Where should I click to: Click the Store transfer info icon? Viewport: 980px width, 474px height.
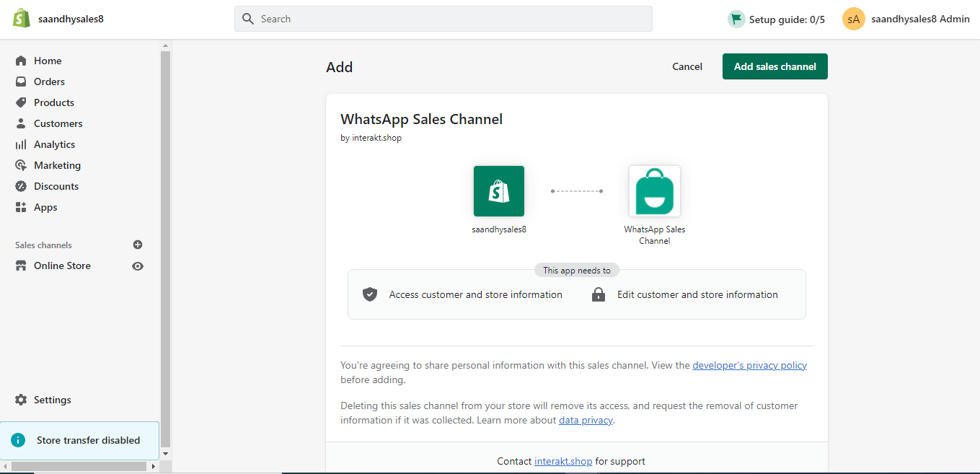coord(18,440)
